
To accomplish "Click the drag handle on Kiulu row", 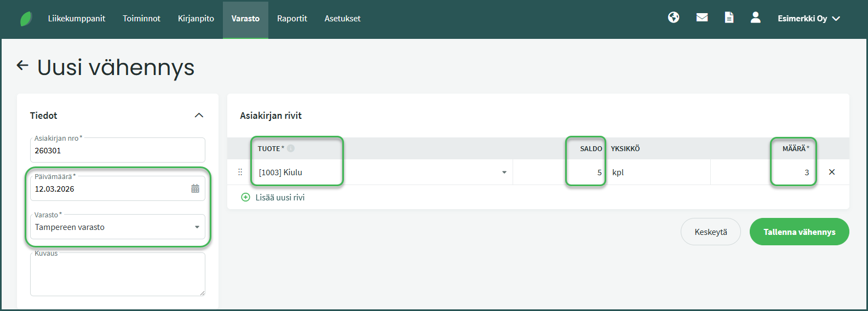I will (240, 172).
